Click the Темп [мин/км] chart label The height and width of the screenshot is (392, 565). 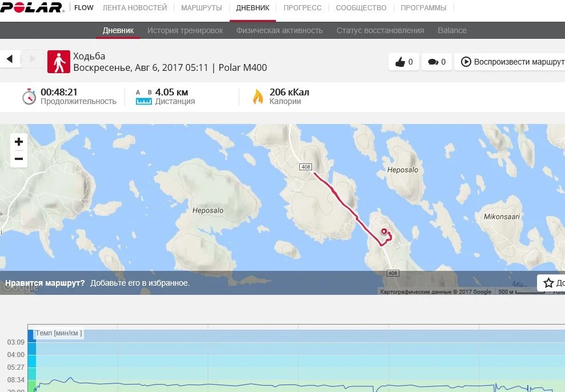coord(58,333)
